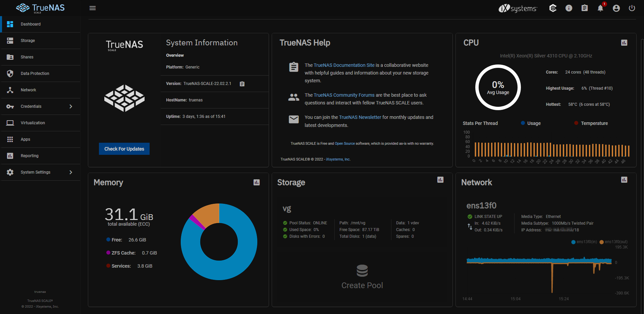Toggle the ens13f0(out) legend series
644x314 pixels.
click(613, 242)
